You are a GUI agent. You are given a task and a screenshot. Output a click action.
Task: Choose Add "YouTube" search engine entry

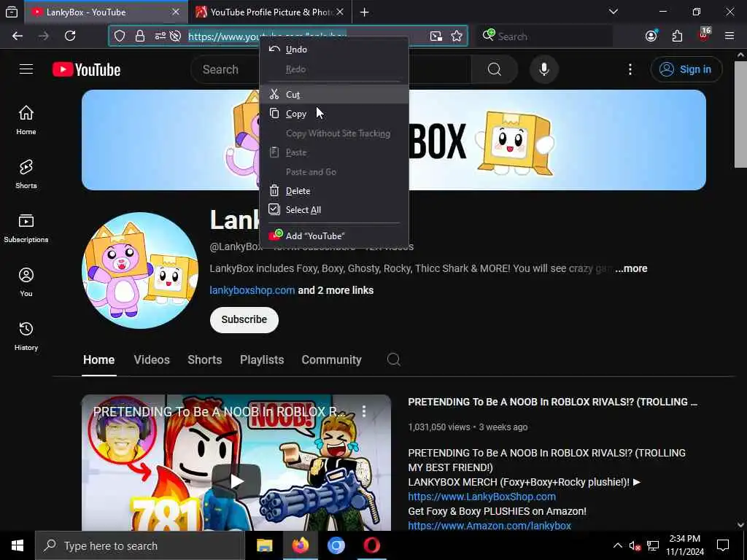tap(334, 236)
